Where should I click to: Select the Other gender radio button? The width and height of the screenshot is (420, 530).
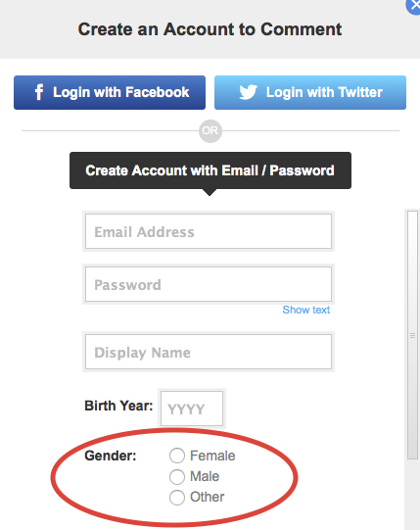177,498
